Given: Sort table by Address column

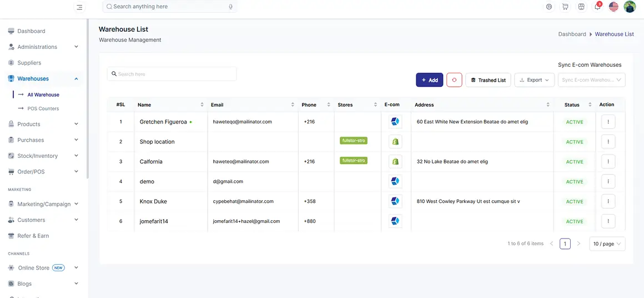Looking at the screenshot, I should [549, 105].
